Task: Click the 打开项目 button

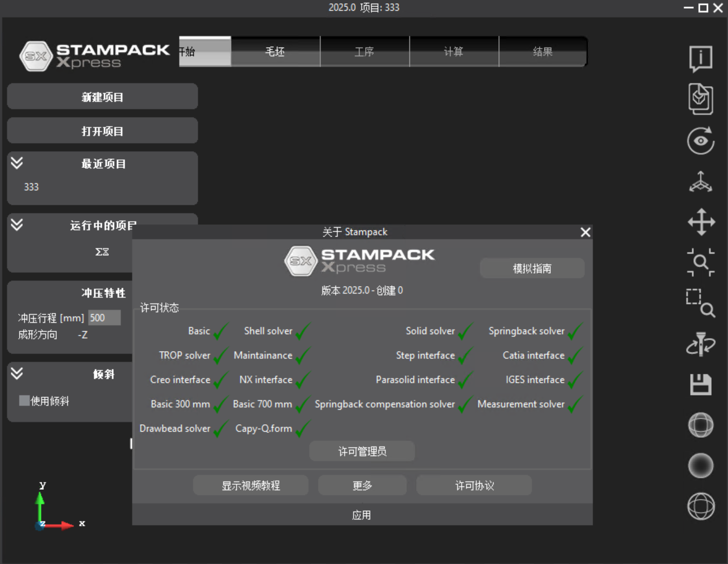Action: click(x=102, y=131)
